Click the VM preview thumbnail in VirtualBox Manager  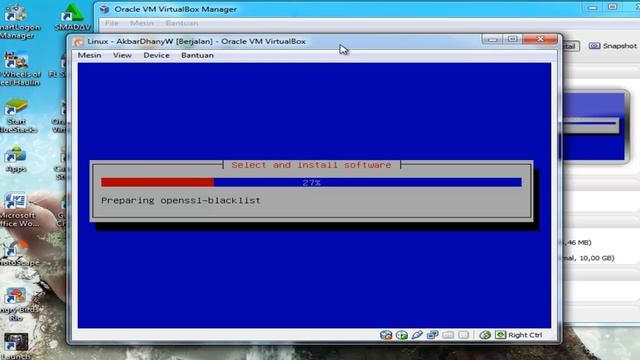(594, 127)
